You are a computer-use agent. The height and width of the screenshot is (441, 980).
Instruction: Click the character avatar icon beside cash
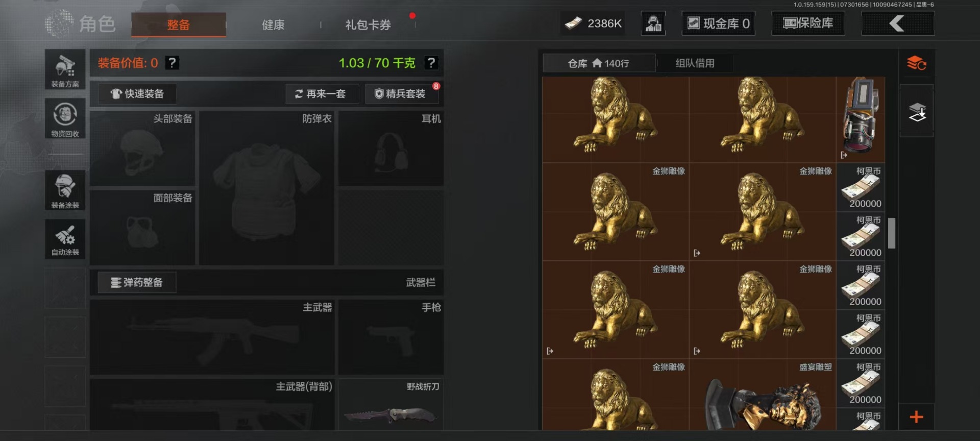653,23
